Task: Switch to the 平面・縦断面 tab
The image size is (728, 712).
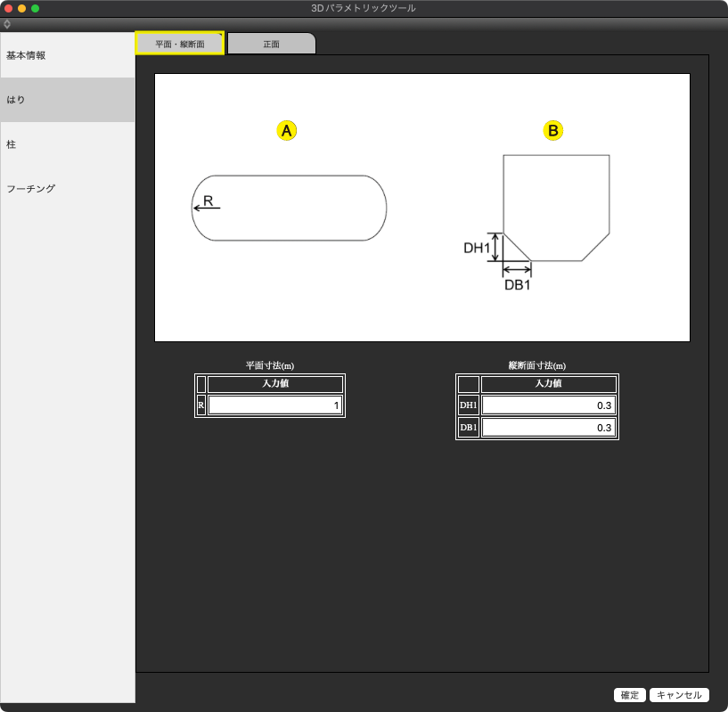Action: [180, 44]
